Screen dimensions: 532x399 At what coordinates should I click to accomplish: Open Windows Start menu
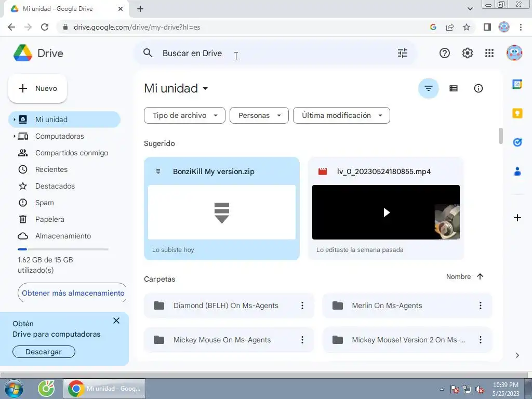pyautogui.click(x=14, y=389)
